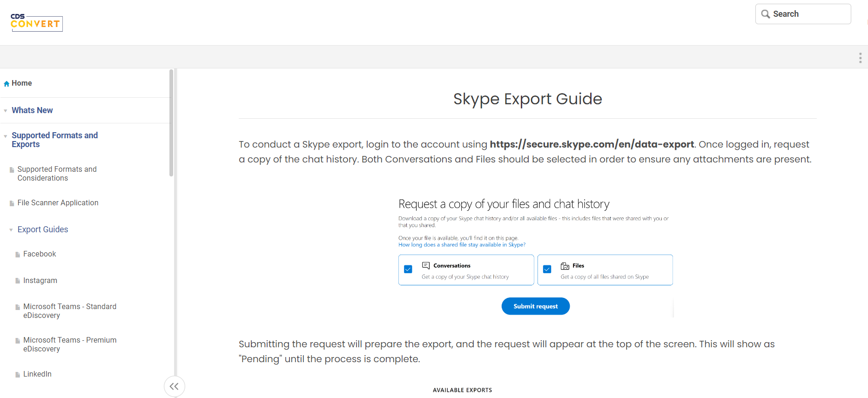Screen dimensions: 868x398
Task: Open Supported Formats and Exports section
Action: pos(54,140)
